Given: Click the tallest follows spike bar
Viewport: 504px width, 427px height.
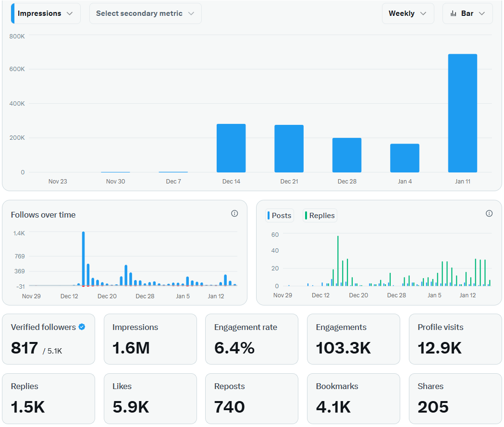Looking at the screenshot, I should [83, 258].
